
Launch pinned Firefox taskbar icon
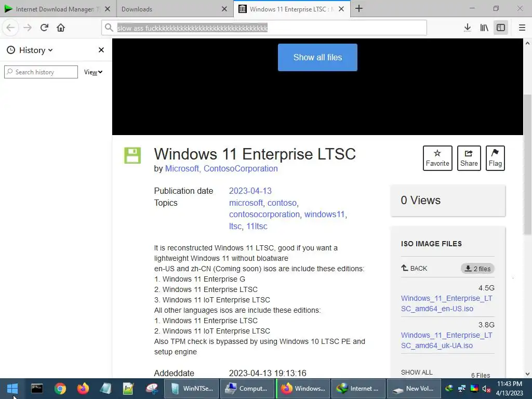[83, 388]
